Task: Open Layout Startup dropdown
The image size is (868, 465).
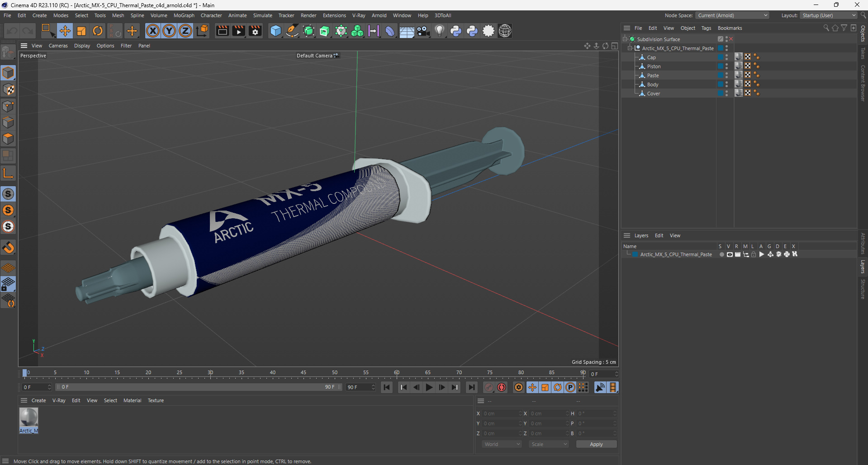Action: (829, 15)
